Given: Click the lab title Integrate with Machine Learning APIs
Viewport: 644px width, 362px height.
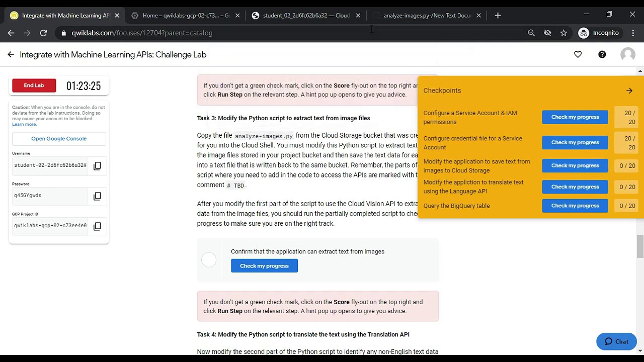Looking at the screenshot, I should click(x=113, y=54).
